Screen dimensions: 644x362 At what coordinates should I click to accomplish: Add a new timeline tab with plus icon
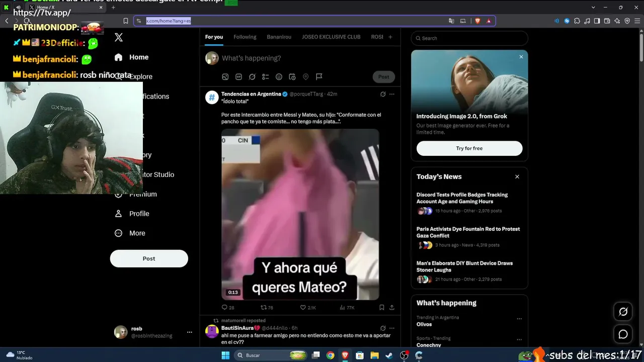[x=390, y=37]
